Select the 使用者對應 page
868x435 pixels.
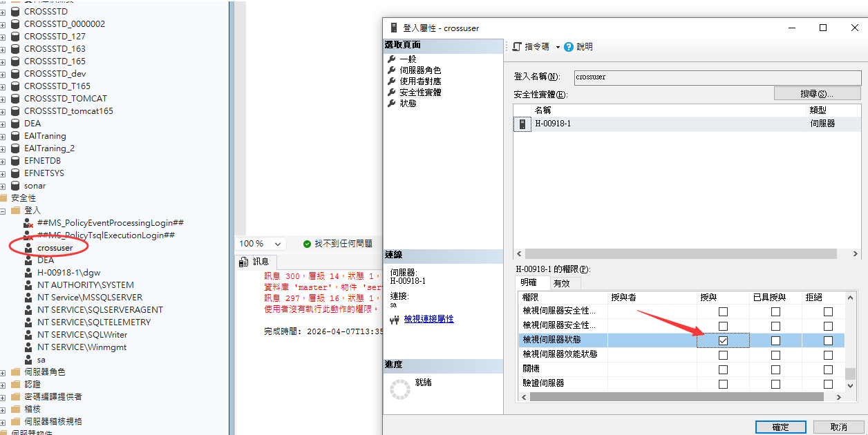click(x=419, y=81)
